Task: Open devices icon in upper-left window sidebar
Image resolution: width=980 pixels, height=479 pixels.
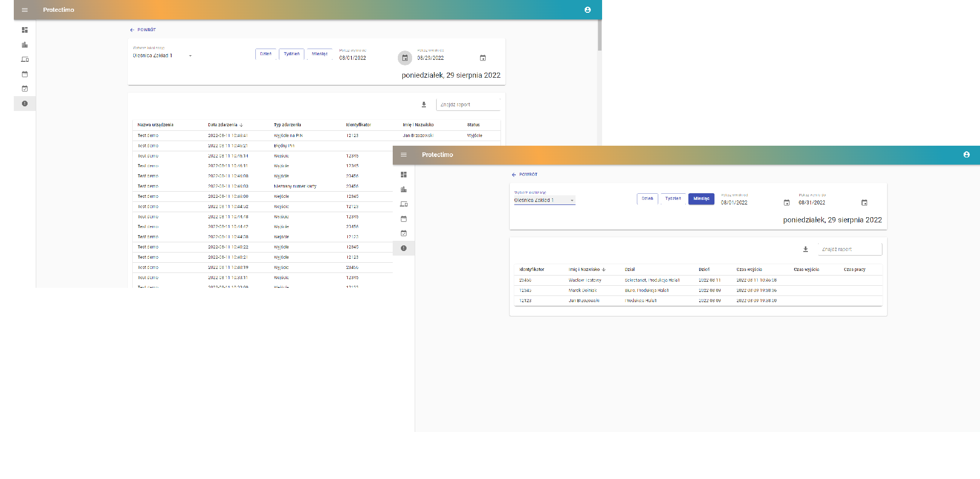Action: point(25,59)
